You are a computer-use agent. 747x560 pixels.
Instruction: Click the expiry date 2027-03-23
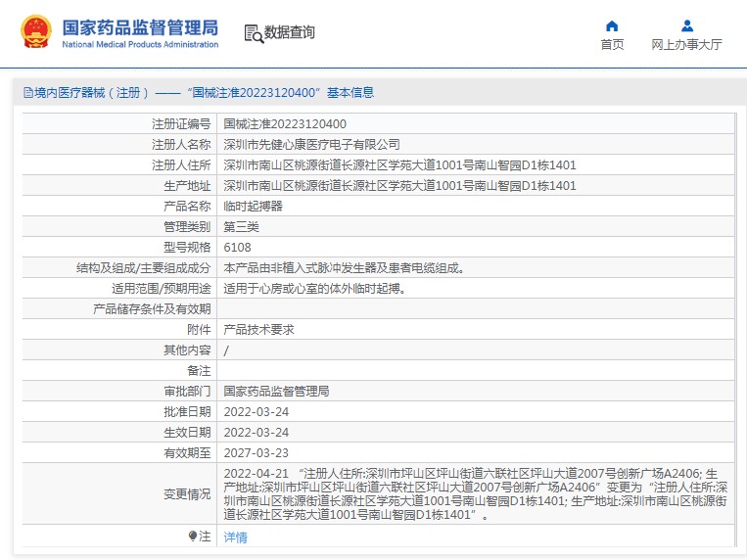coord(257,452)
